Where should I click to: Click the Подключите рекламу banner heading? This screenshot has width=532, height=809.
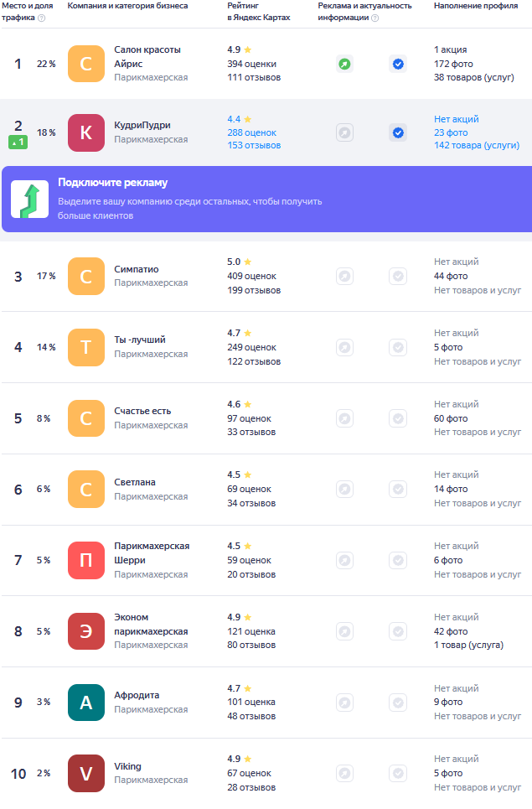[112, 183]
